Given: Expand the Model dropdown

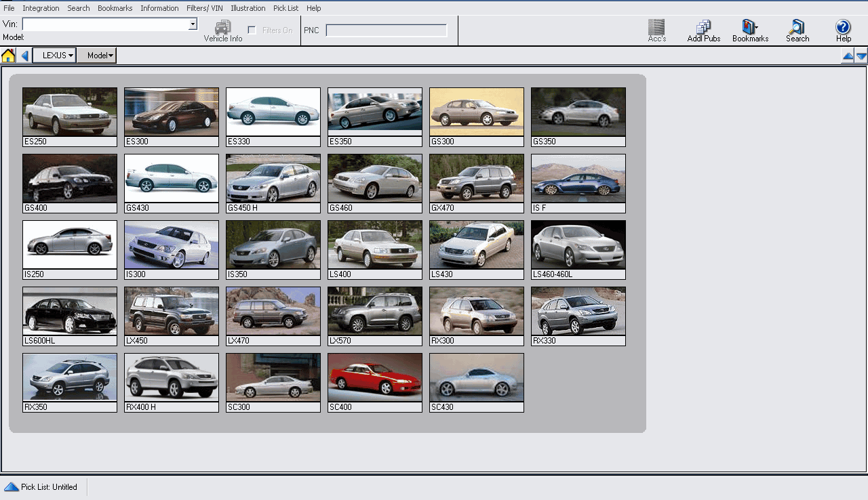Looking at the screenshot, I should point(96,56).
